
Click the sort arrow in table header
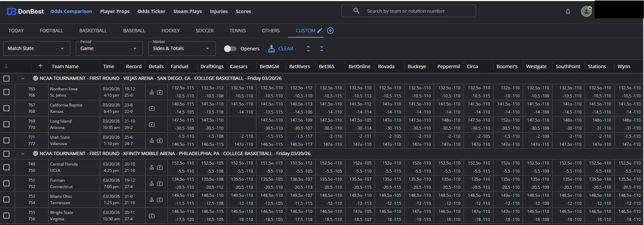[40, 66]
